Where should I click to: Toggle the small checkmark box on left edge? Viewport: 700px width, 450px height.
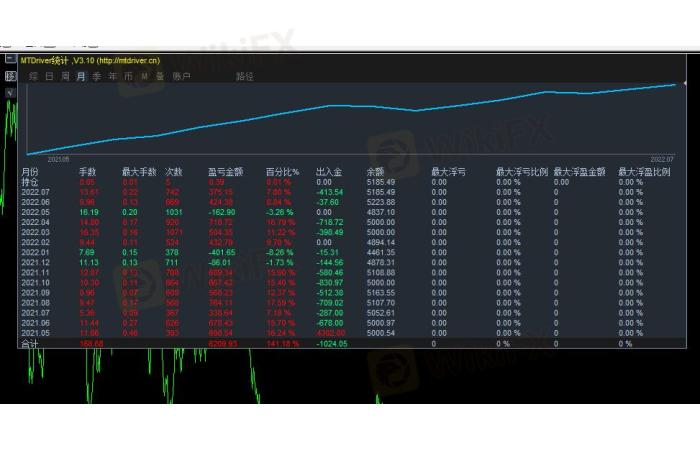point(10,92)
